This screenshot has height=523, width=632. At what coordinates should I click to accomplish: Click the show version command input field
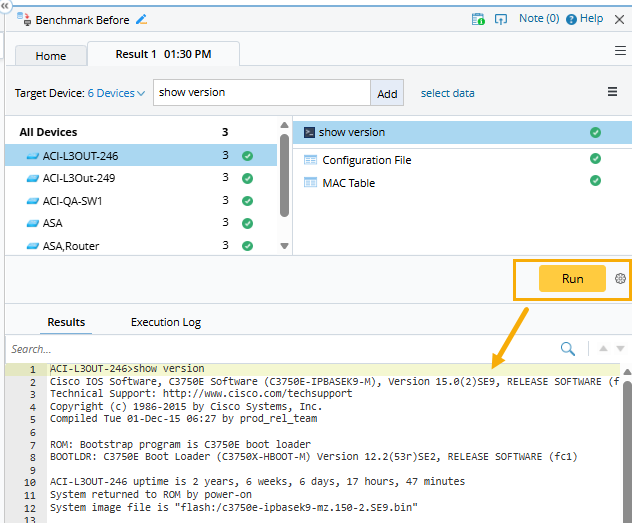(x=262, y=93)
